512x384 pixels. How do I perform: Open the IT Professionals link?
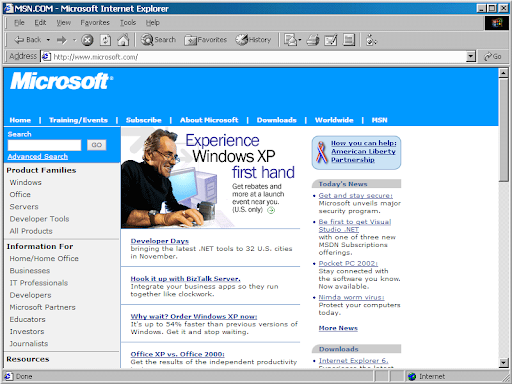(x=39, y=283)
